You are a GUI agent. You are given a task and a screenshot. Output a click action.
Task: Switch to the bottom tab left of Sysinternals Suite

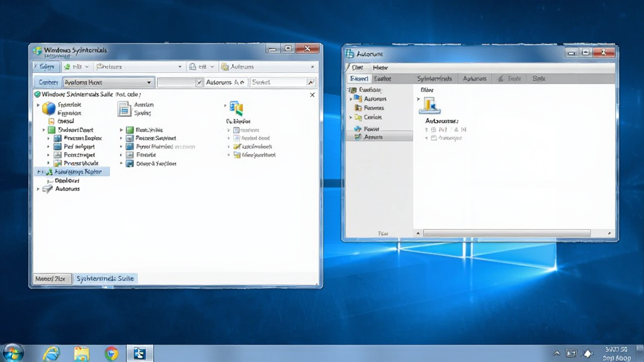click(x=52, y=278)
